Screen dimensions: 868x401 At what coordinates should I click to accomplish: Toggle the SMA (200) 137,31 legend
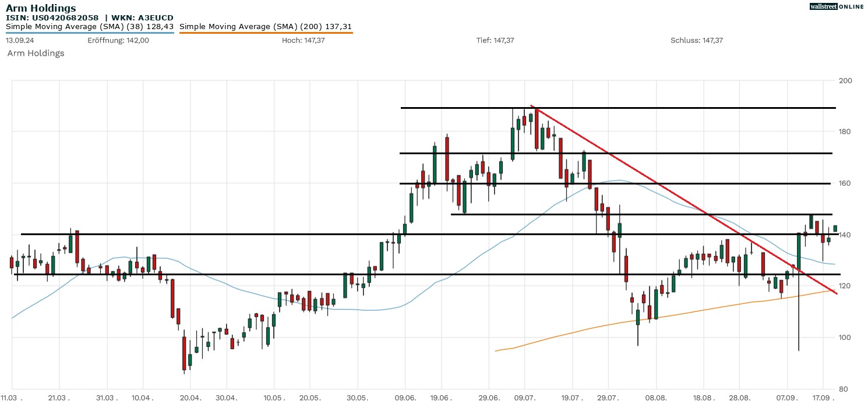pos(266,27)
